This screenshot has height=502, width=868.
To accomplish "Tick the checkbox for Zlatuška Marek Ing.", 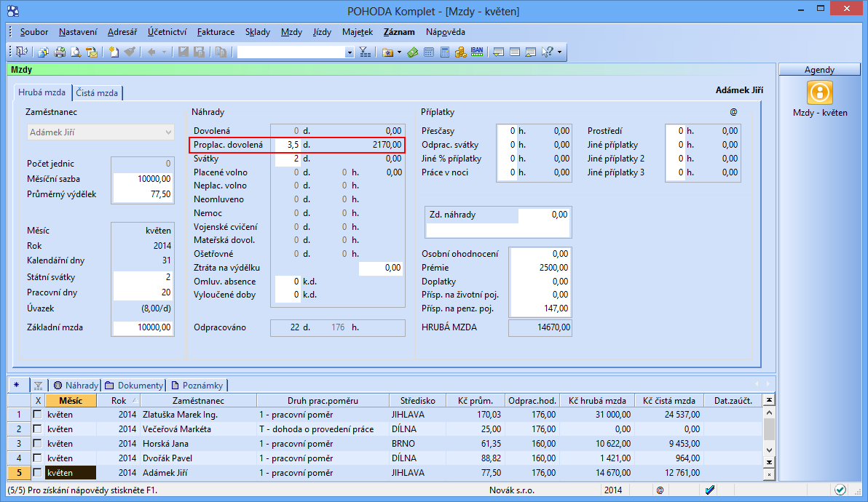I will 38,414.
